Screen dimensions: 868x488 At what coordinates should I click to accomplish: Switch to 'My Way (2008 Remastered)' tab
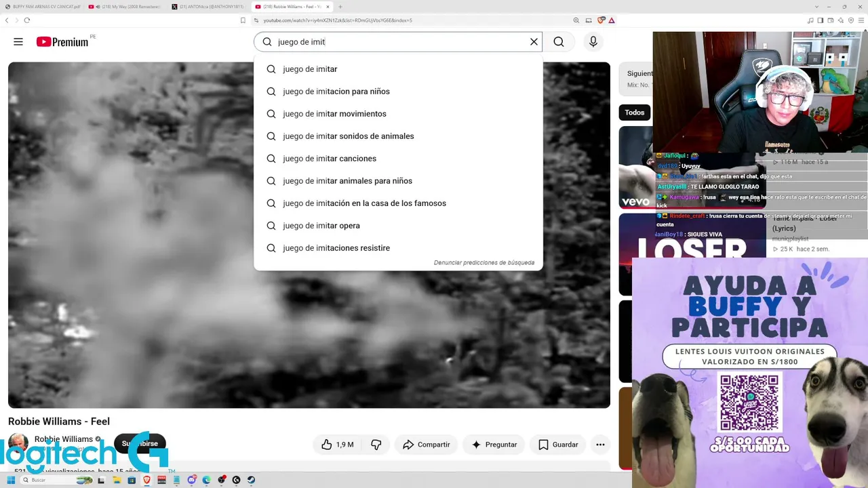(x=126, y=7)
